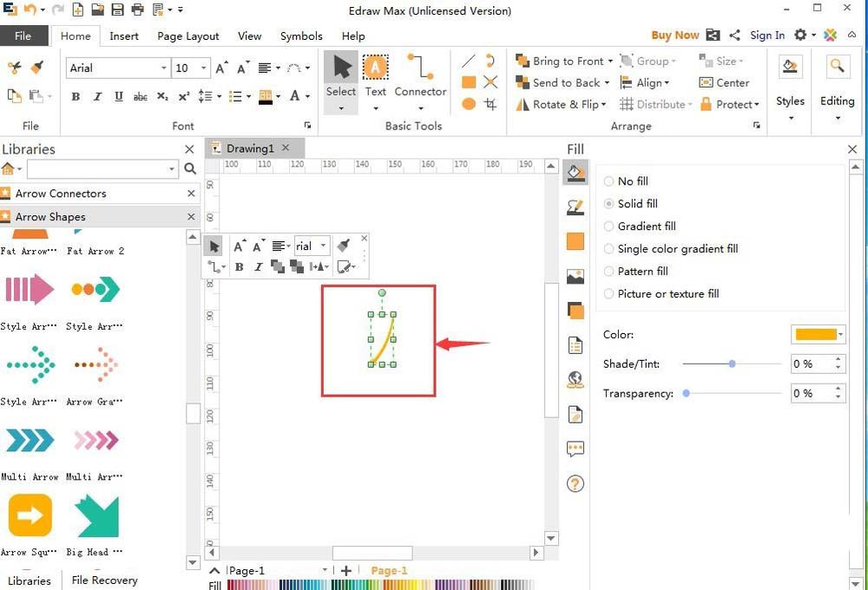
Task: Switch to the Symbols ribbon tab
Action: [301, 36]
